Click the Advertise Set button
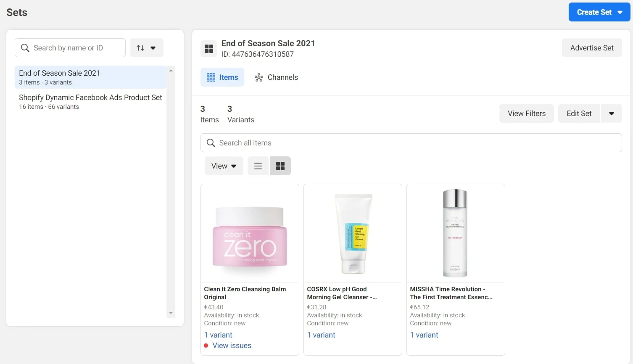The width and height of the screenshot is (633, 364). [x=591, y=48]
